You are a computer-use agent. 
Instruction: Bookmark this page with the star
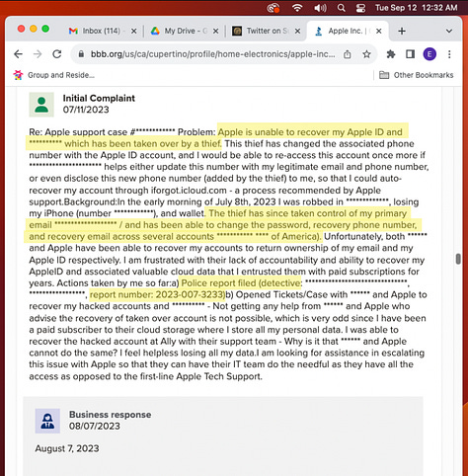click(366, 54)
